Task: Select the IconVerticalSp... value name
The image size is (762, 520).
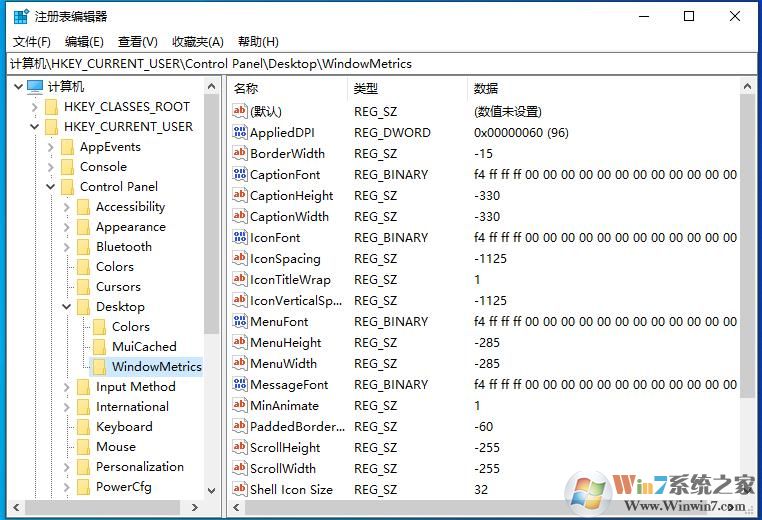Action: click(x=296, y=300)
